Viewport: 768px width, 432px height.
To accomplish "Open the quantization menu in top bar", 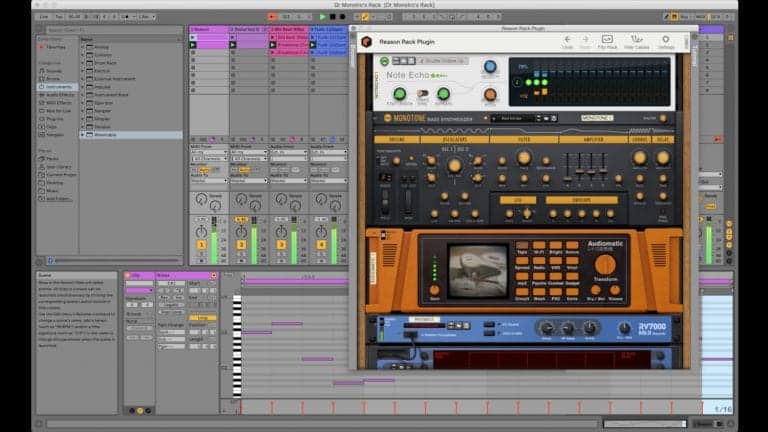I will coord(145,17).
